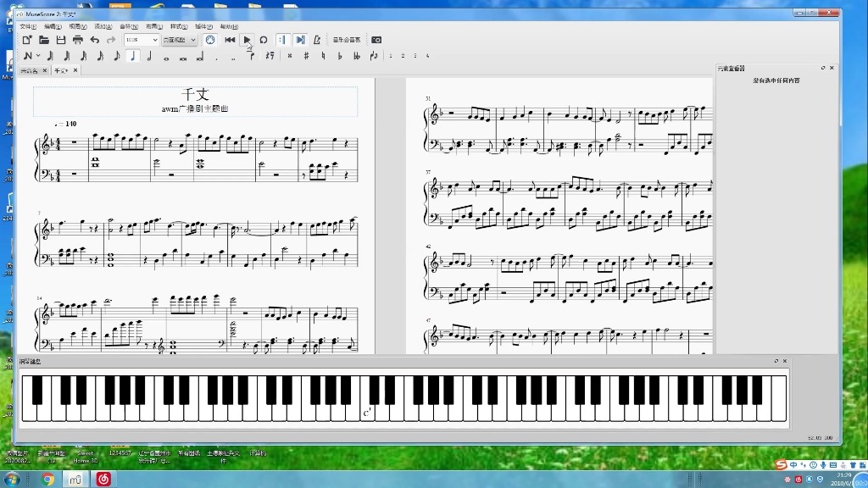This screenshot has width=868, height=488.
Task: Open the 文件 (File) menu
Action: pyautogui.click(x=28, y=26)
